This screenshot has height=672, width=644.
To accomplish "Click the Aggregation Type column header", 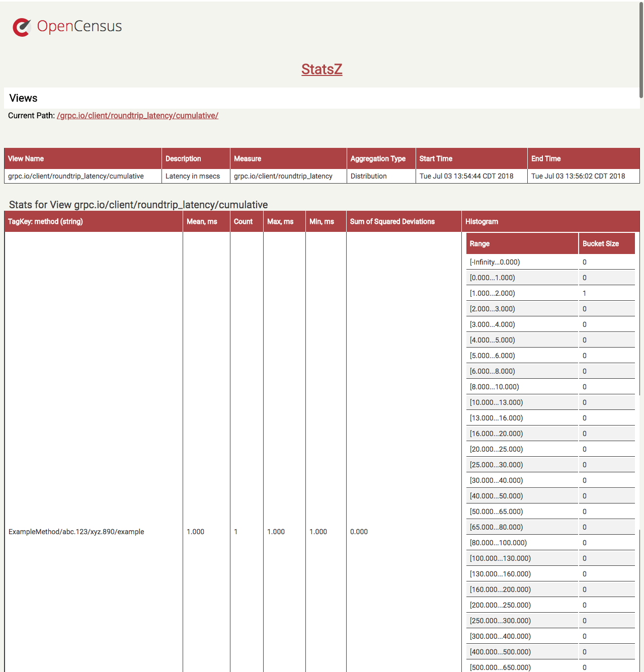I will tap(378, 158).
